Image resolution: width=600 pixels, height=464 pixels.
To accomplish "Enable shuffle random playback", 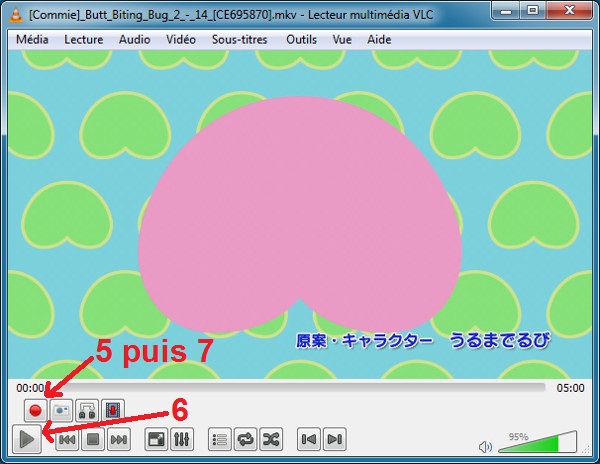I will point(272,439).
